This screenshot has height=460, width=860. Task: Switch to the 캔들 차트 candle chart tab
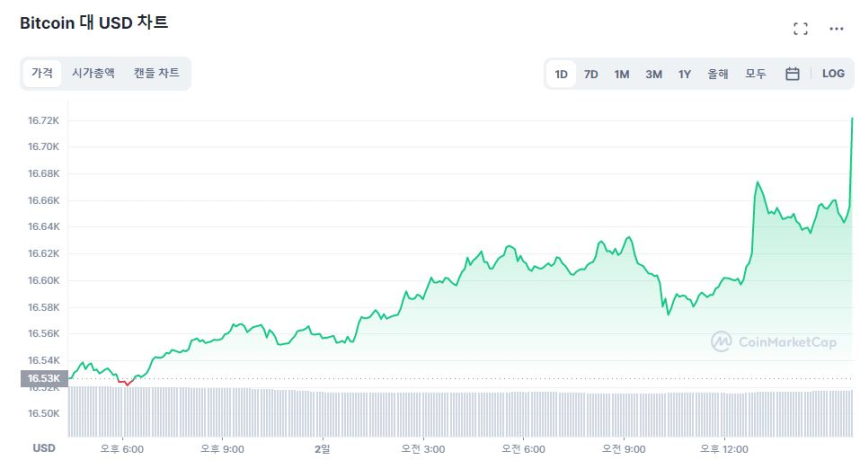[157, 73]
